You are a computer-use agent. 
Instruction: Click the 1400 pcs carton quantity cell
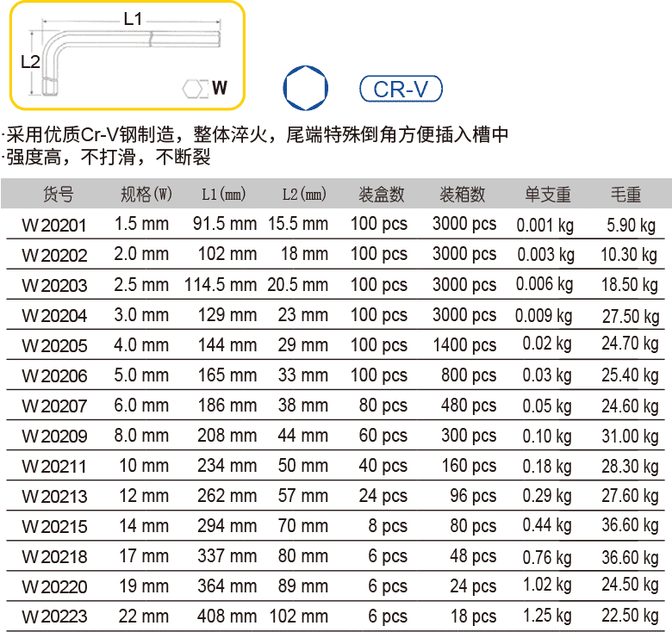[x=464, y=345]
